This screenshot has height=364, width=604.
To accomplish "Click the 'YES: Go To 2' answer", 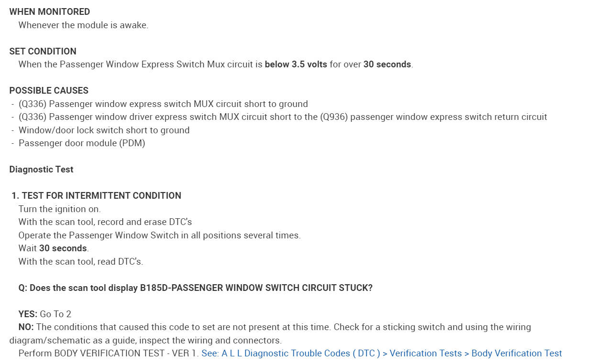I will point(44,314).
